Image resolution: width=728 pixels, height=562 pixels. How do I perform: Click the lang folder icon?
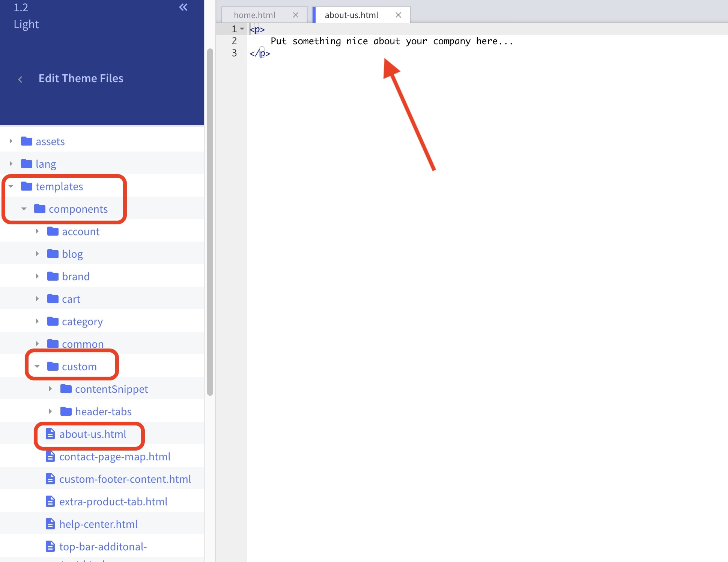(26, 164)
